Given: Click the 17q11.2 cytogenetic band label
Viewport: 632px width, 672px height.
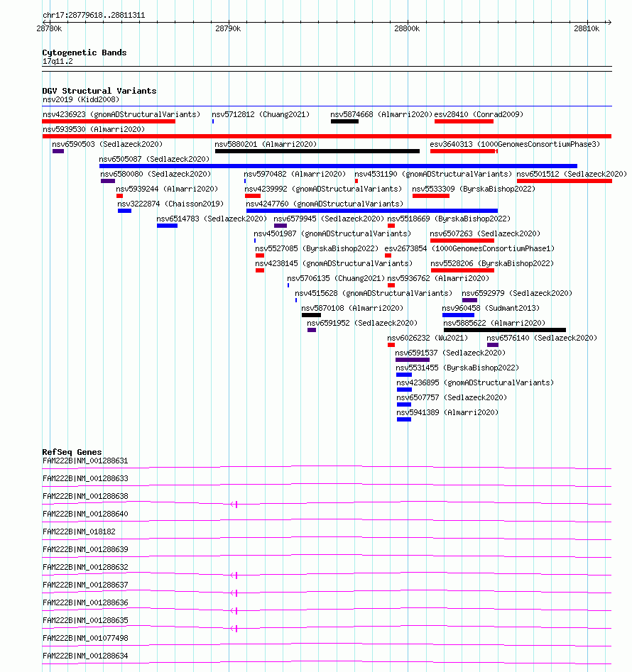Looking at the screenshot, I should (58, 61).
